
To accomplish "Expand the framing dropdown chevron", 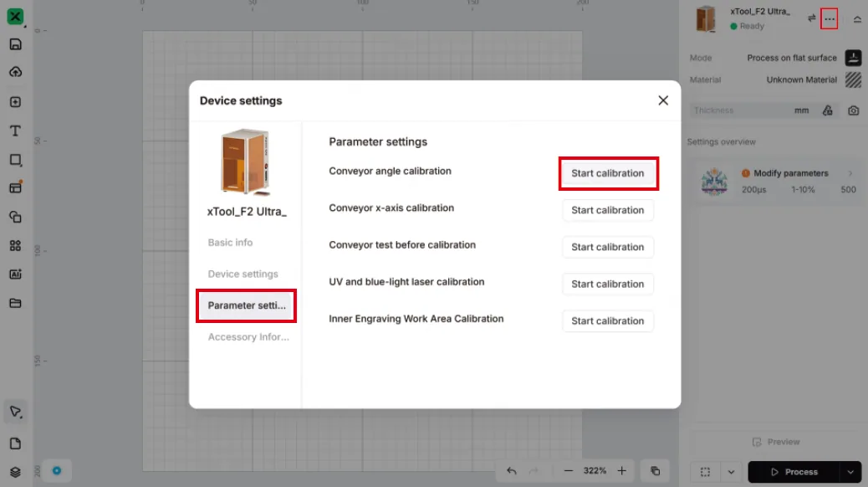I will 731,472.
